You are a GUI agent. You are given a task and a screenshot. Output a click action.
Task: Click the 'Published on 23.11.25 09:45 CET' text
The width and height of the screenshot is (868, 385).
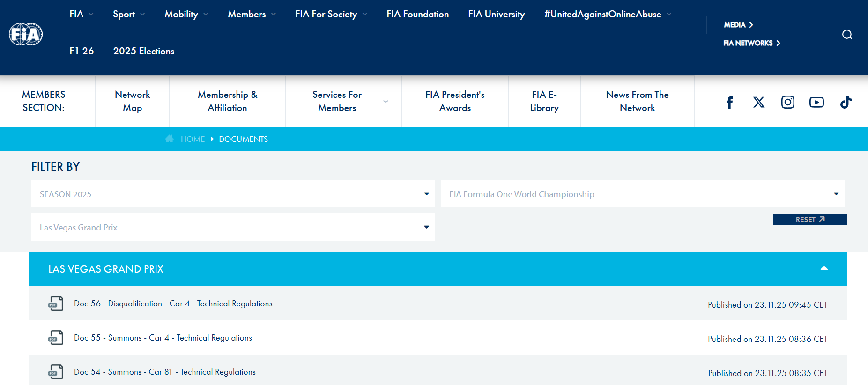click(x=768, y=305)
